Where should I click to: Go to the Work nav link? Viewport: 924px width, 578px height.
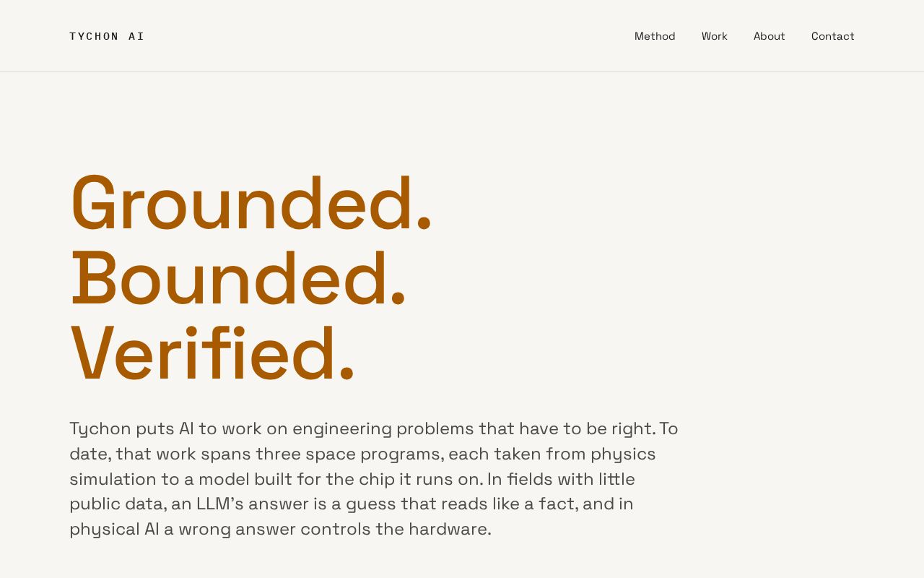[x=715, y=36]
